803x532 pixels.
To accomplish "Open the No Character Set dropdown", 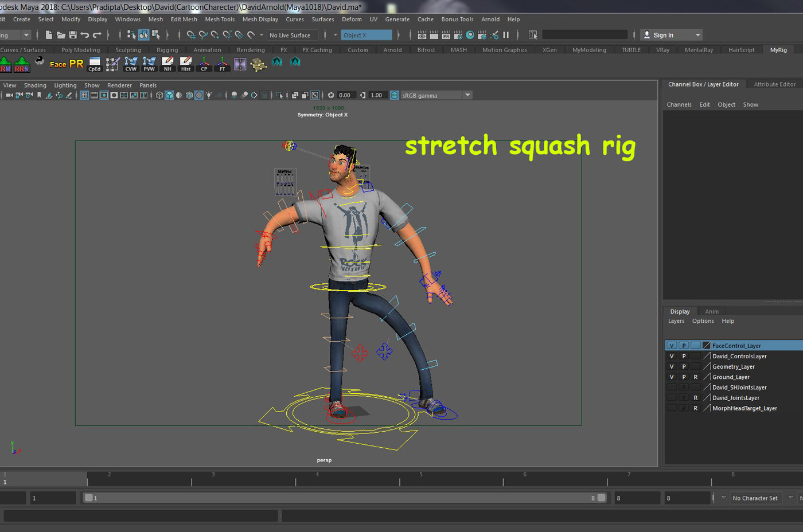I will 756,498.
